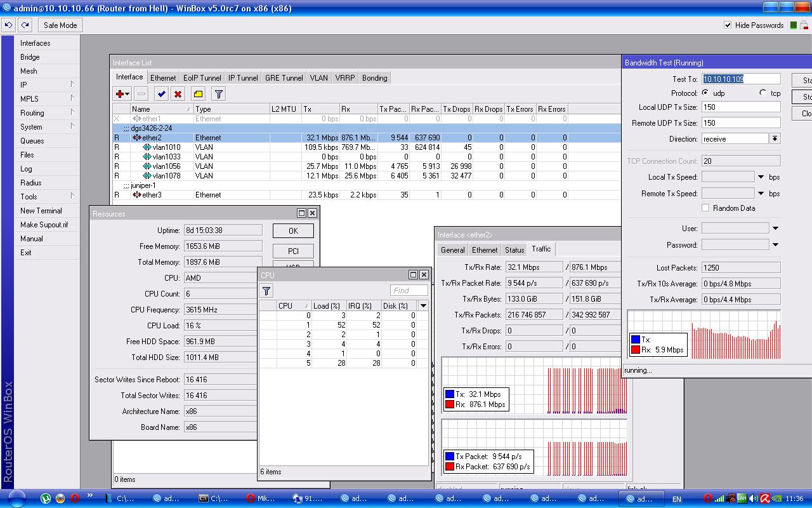Image resolution: width=812 pixels, height=508 pixels.
Task: Toggle the Hide Passwords checkbox
Action: [728, 25]
